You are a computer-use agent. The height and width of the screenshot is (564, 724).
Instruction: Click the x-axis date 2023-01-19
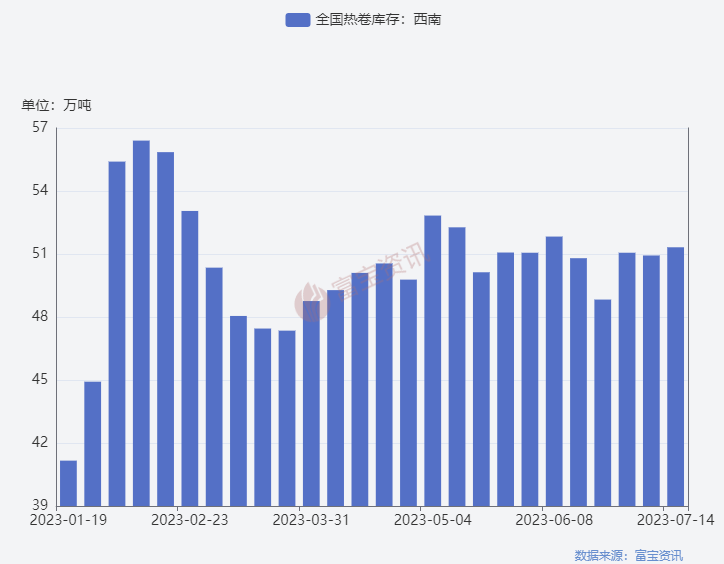click(x=68, y=520)
